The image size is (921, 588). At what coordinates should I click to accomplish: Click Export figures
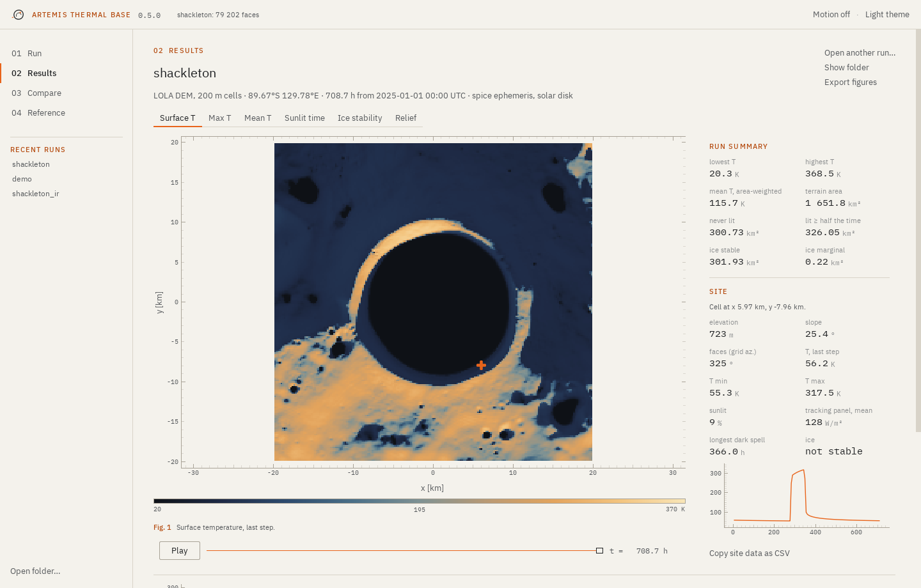click(x=851, y=82)
